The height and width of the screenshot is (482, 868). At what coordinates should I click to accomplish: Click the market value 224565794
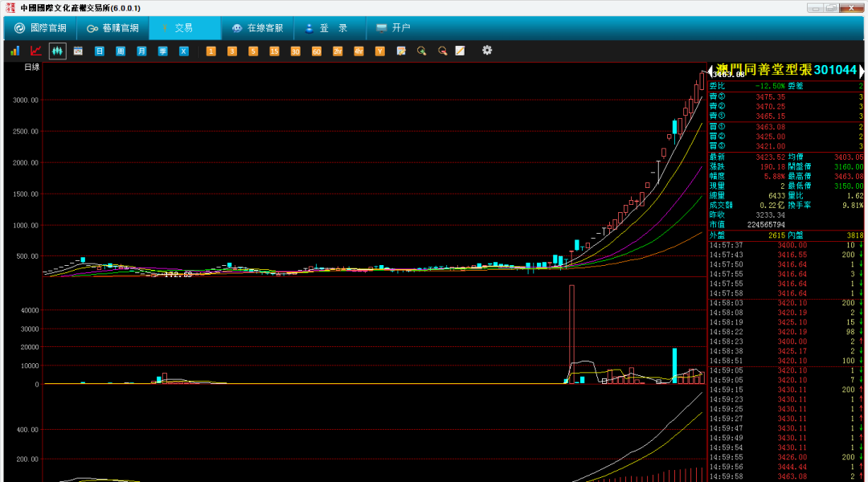[x=766, y=225]
